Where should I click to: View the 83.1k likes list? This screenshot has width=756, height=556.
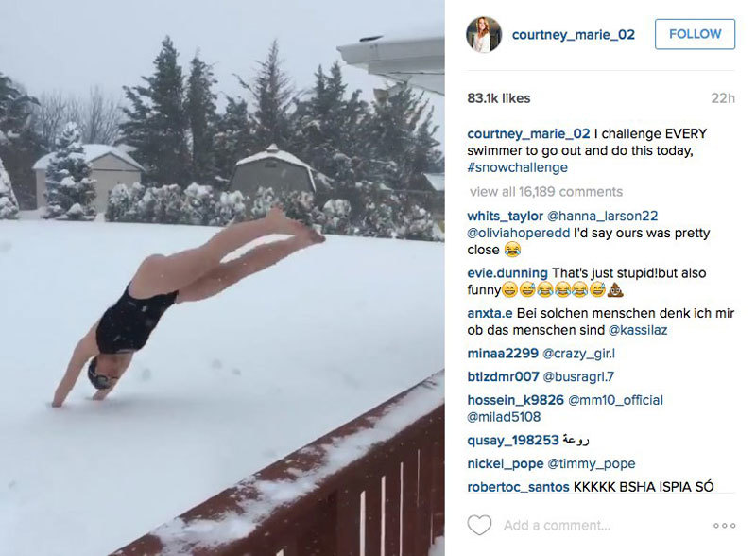point(499,98)
